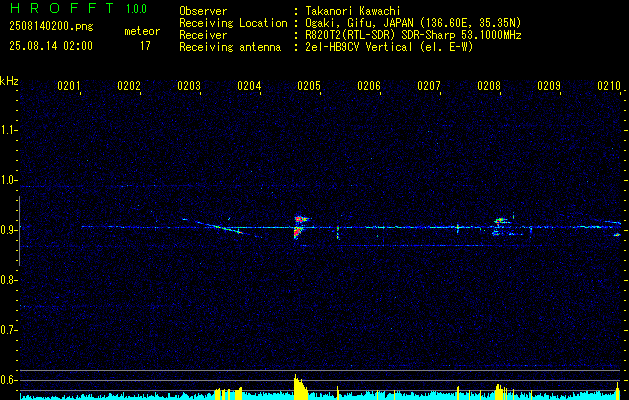Screen dimensions: 629x400
Task: Click time marker 0202
Action: [x=129, y=86]
